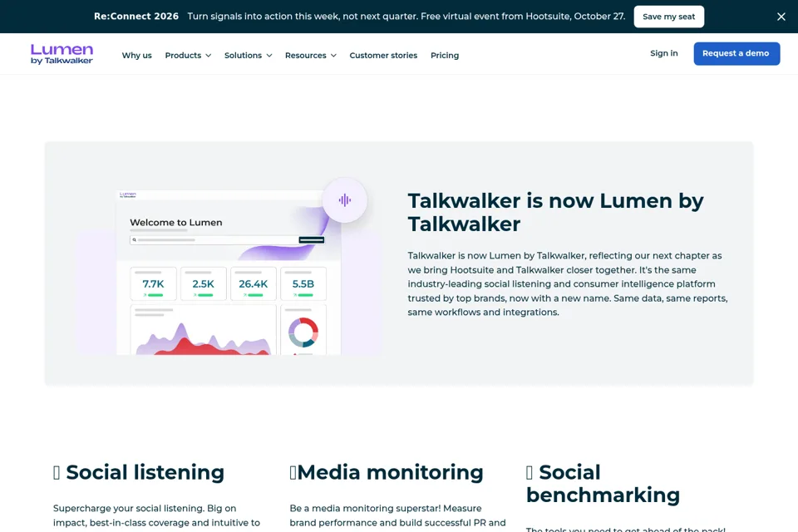Click the icon beside Social benchmarking
Viewport: 798px width, 532px height.
coord(530,472)
